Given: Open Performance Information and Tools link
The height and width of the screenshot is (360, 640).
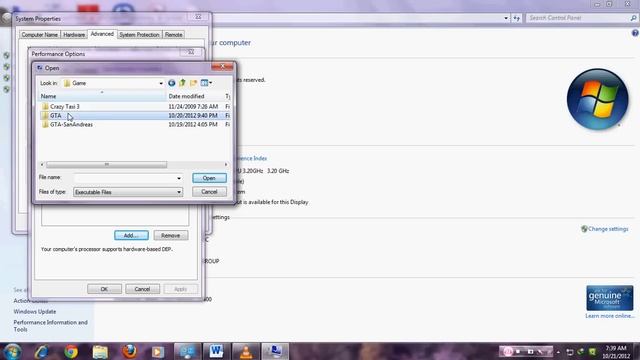Looking at the screenshot, I should [x=51, y=326].
